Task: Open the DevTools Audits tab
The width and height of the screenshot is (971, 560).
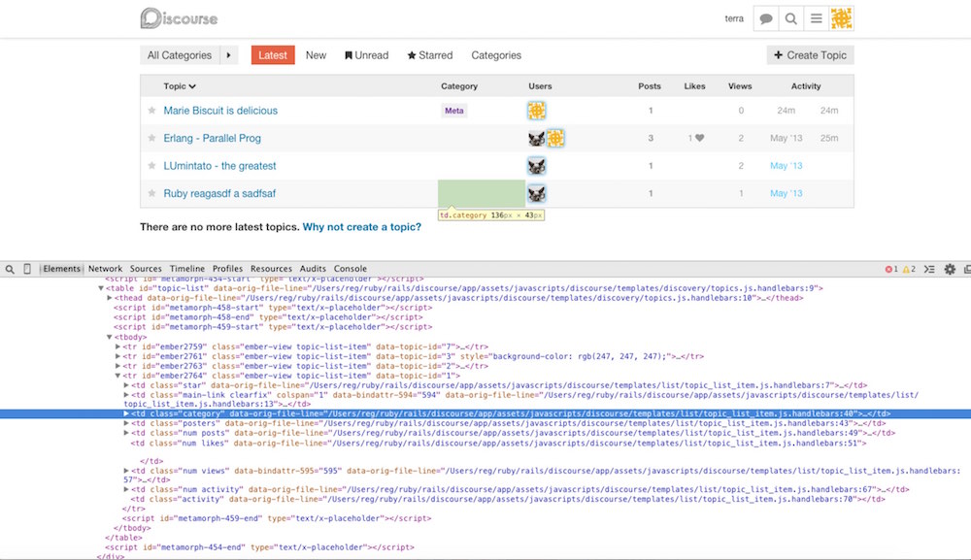Action: (x=313, y=269)
